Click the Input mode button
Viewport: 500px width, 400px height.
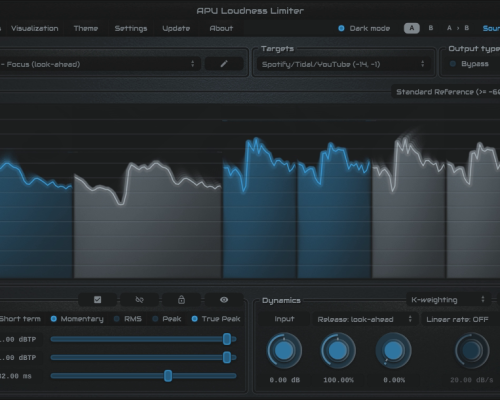pyautogui.click(x=284, y=319)
